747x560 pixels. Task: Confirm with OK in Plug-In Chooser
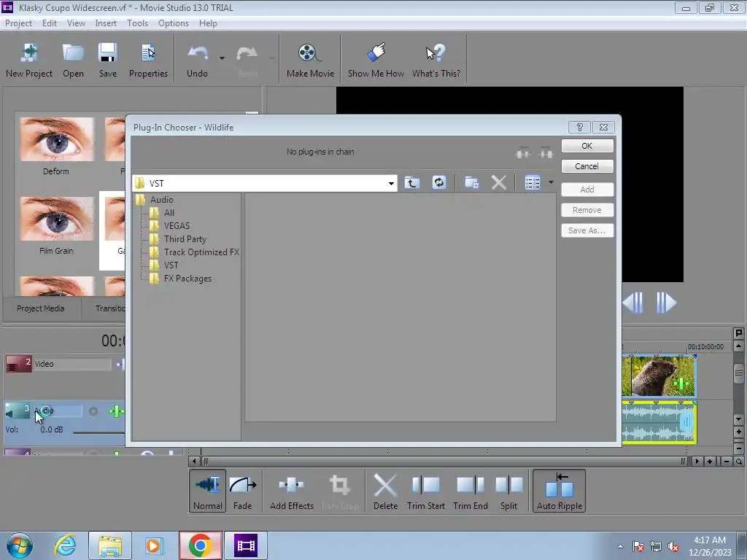coord(587,146)
